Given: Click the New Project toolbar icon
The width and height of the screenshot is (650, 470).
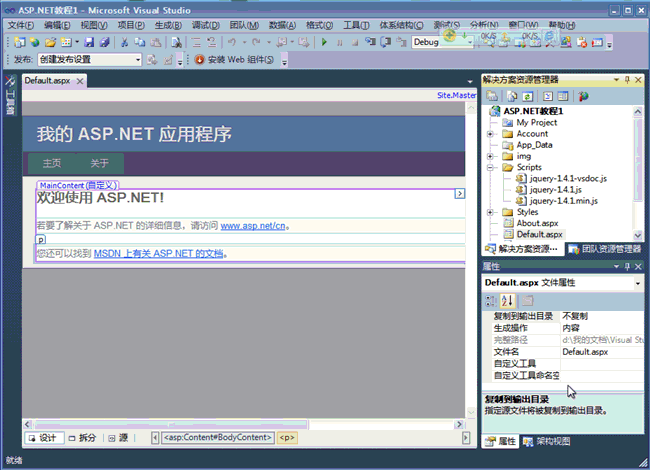Looking at the screenshot, I should [x=19, y=42].
